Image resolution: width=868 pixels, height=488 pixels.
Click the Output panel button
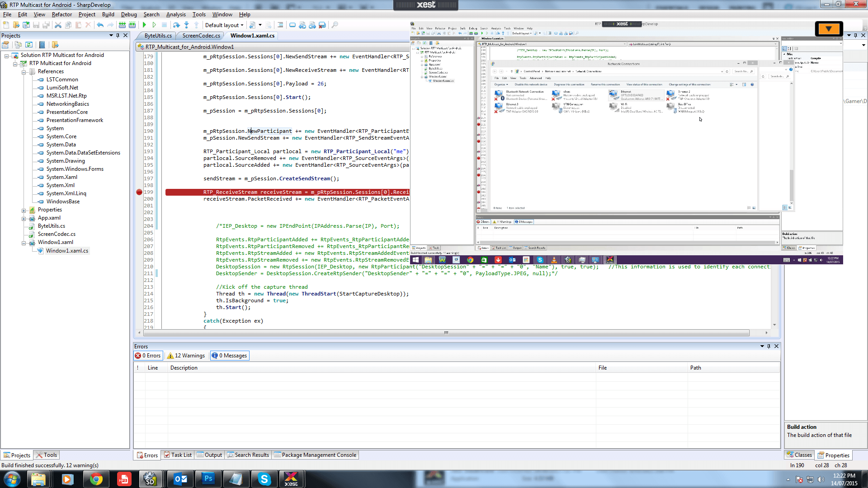tap(213, 455)
